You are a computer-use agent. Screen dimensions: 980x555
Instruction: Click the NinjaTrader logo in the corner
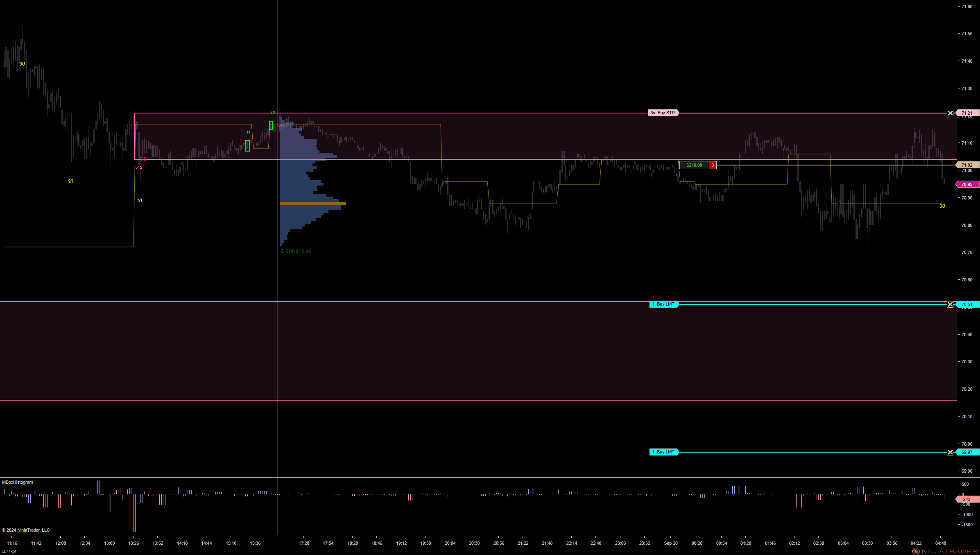point(945,551)
